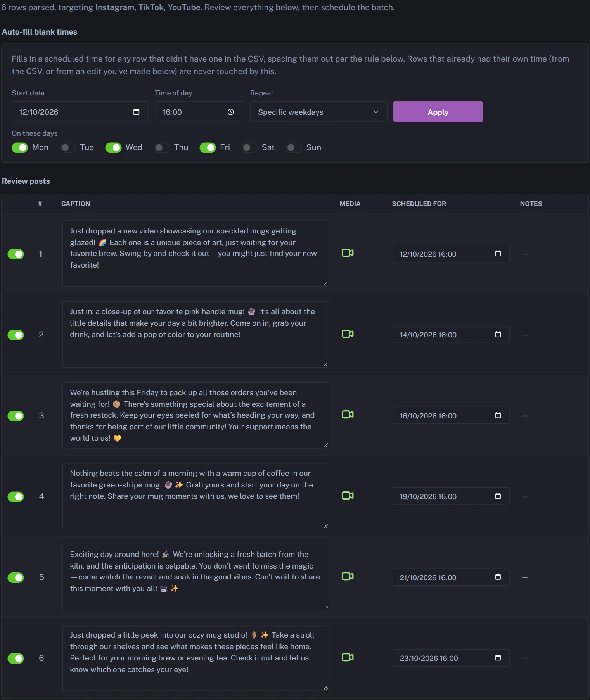590x700 pixels.
Task: Exclude post 3 using its row toggle
Action: (x=16, y=416)
